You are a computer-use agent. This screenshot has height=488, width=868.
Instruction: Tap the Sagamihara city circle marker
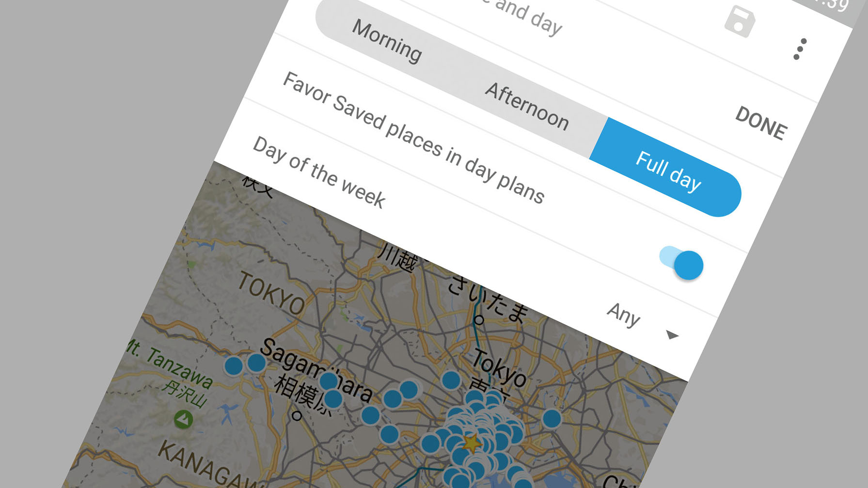297,415
